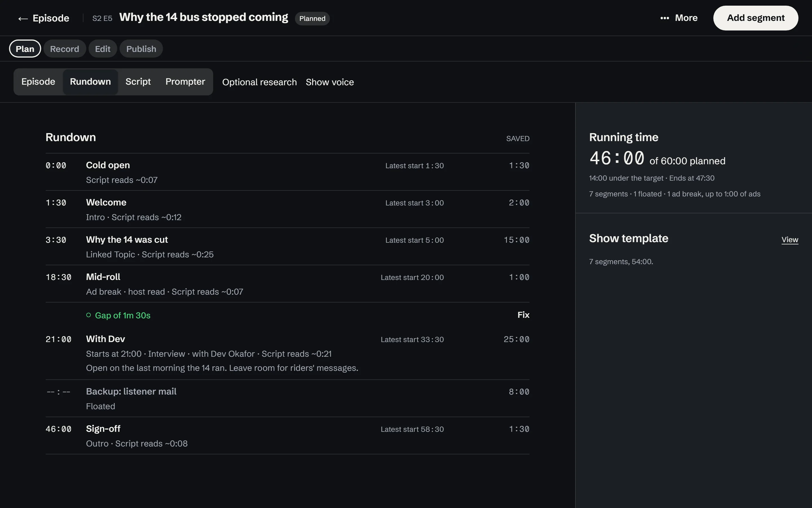Open the More options menu
This screenshot has width=812, height=508.
point(679,18)
